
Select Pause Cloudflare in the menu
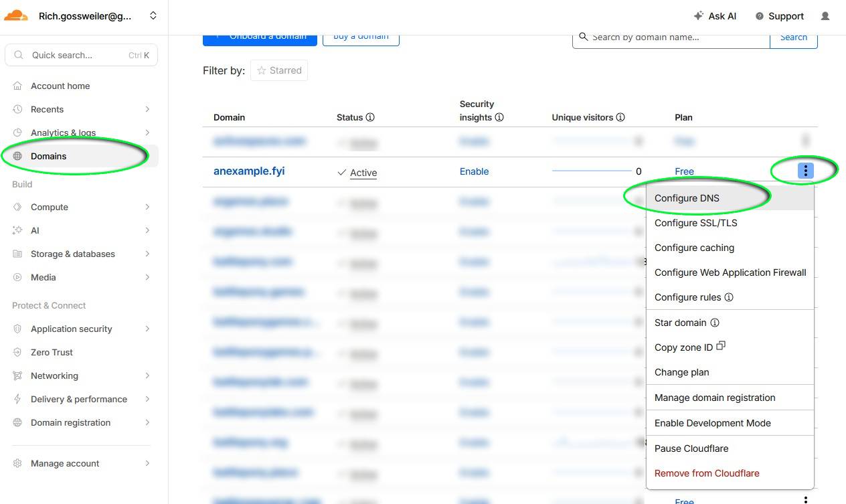[x=691, y=448]
